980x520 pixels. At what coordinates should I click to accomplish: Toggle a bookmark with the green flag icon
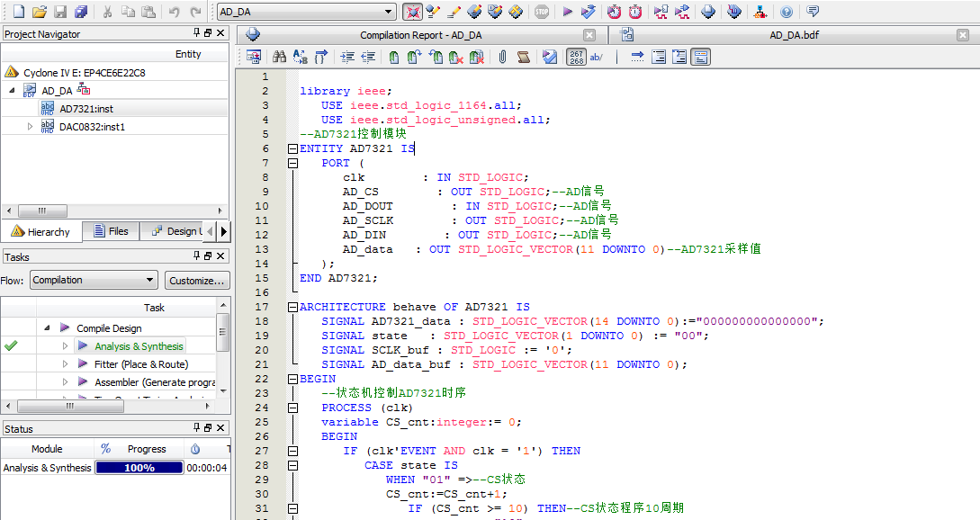tap(392, 56)
